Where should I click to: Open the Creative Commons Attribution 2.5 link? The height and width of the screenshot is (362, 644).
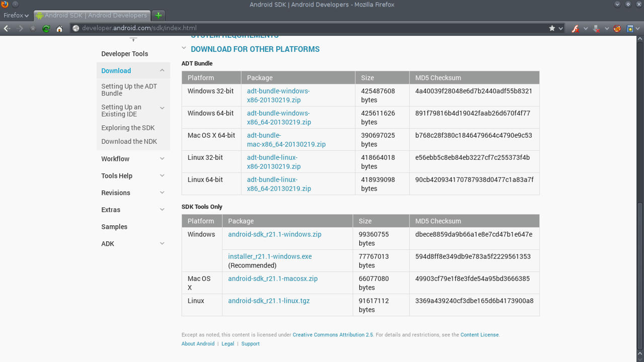(x=333, y=335)
